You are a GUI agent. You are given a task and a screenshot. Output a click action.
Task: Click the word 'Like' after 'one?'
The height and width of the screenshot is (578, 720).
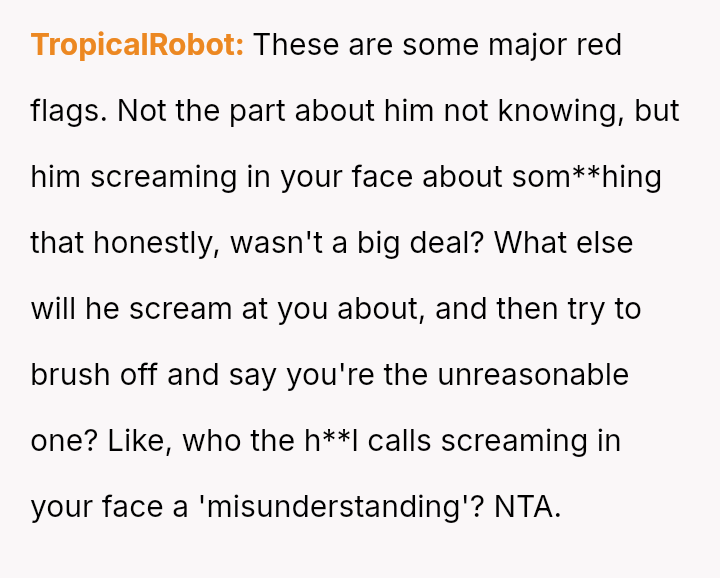(x=129, y=441)
